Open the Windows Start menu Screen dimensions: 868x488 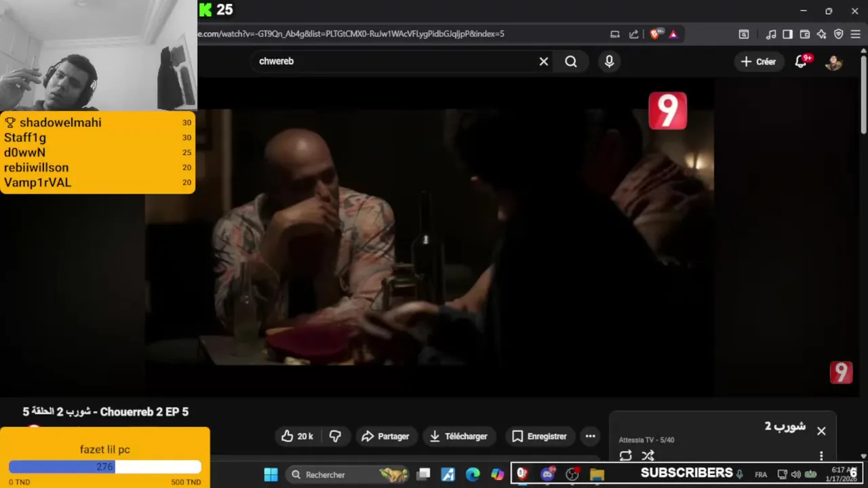click(x=271, y=474)
